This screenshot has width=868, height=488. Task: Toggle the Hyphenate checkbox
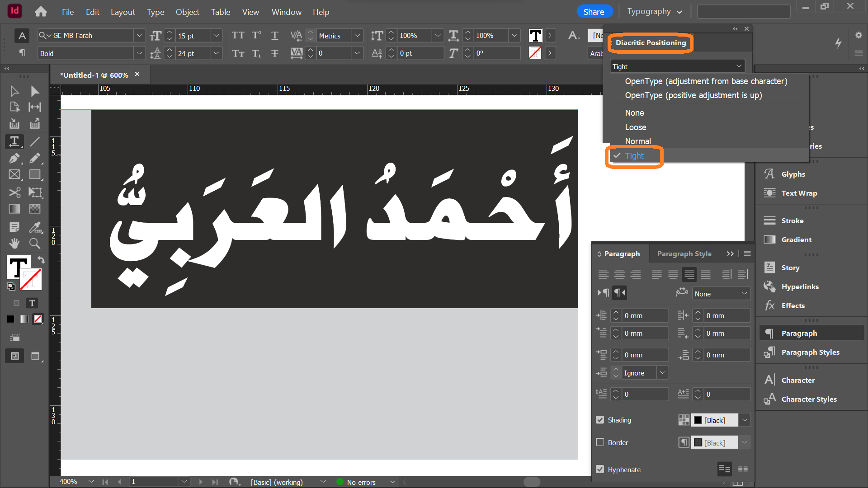point(600,469)
